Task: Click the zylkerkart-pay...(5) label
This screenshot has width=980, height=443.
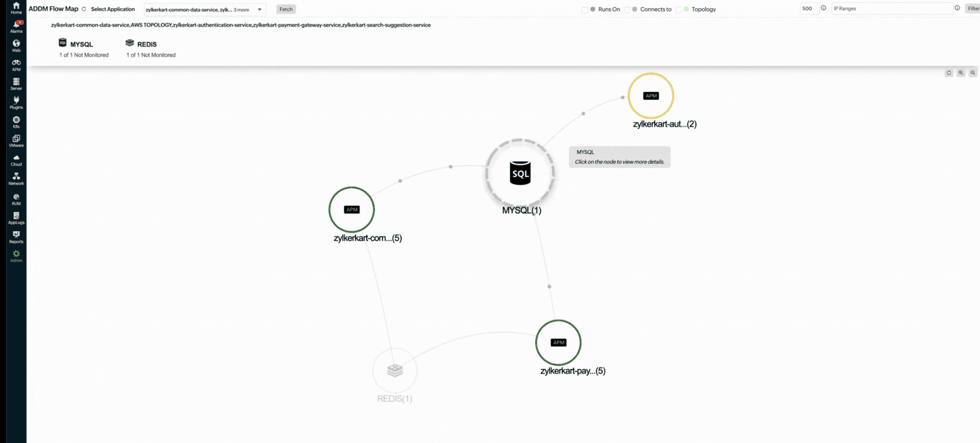Action: (x=573, y=371)
